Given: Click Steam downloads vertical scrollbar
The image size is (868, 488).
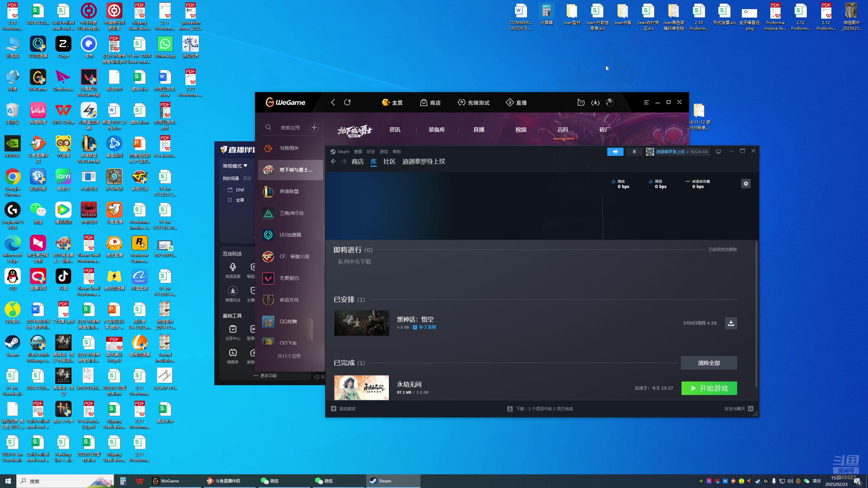Looking at the screenshot, I should click(756, 314).
